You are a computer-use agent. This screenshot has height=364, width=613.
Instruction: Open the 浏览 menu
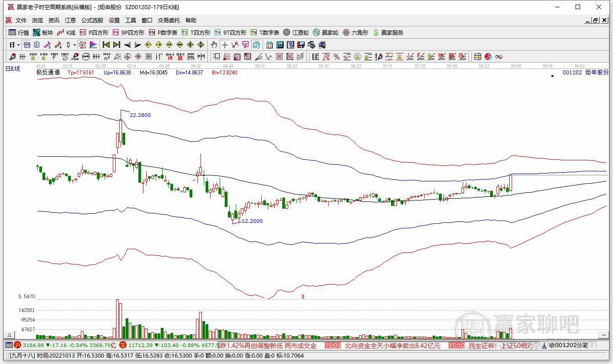click(37, 21)
